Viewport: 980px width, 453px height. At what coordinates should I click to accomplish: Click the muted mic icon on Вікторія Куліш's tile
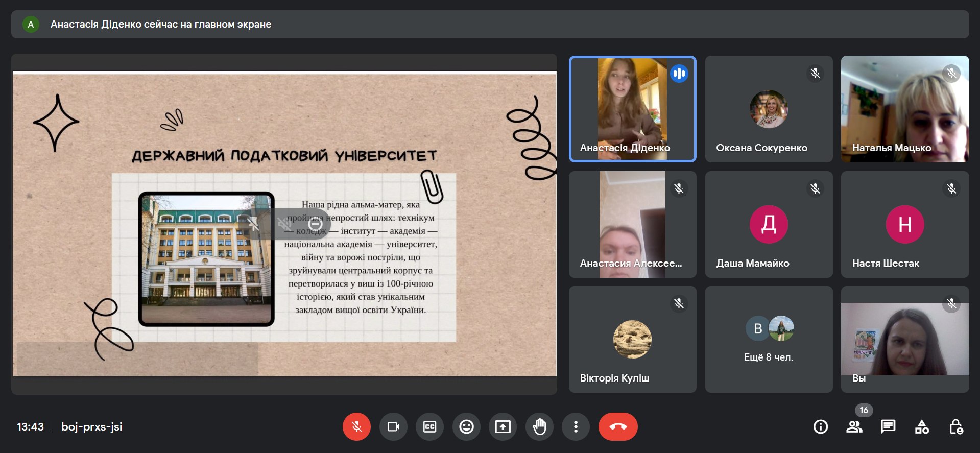point(679,304)
